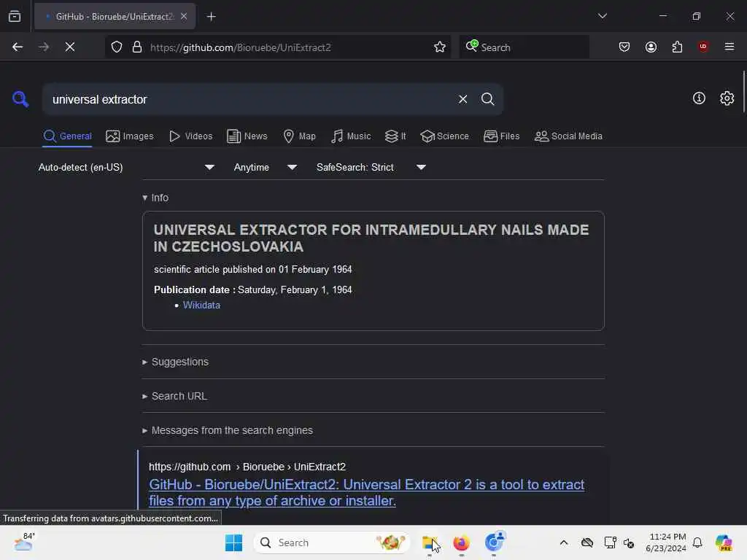The height and width of the screenshot is (560, 747).
Task: Open Firefox account icon
Action: pos(651,47)
